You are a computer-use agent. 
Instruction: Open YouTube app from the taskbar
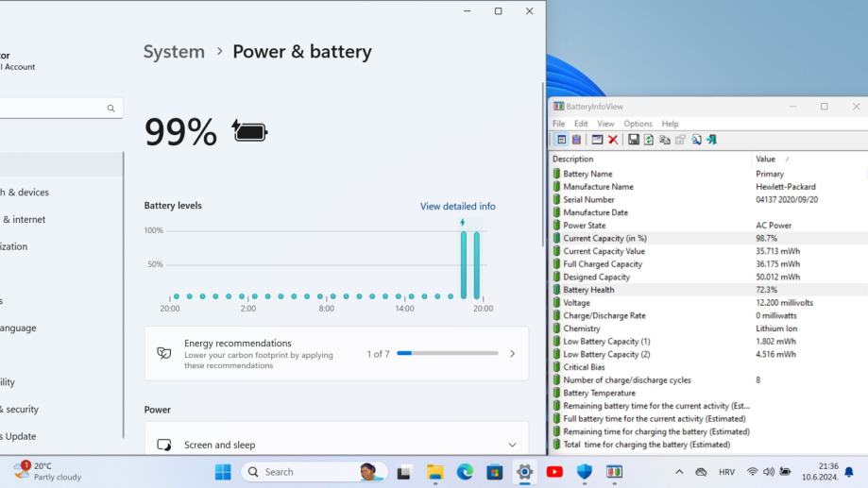tap(554, 472)
